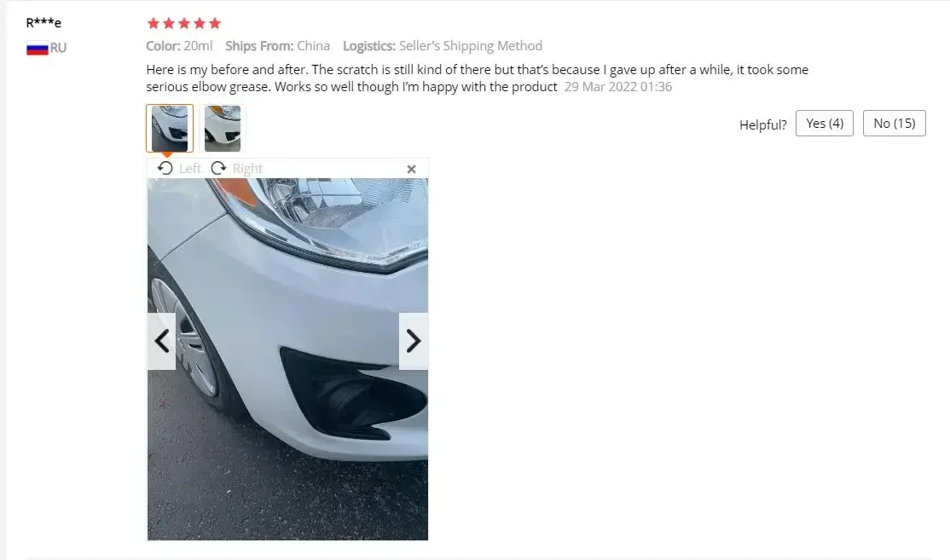Image resolution: width=950 pixels, height=560 pixels.
Task: Click the "Left" rotate label
Action: pos(189,168)
